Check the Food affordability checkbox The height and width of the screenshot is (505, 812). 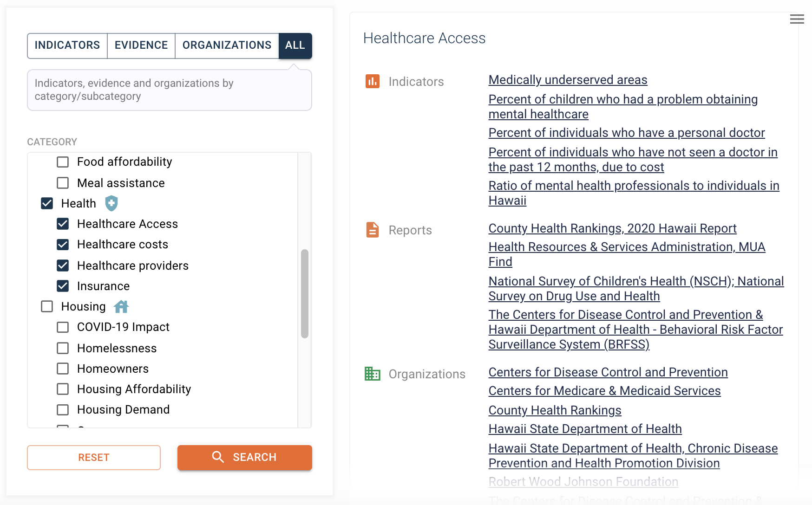tap(63, 162)
